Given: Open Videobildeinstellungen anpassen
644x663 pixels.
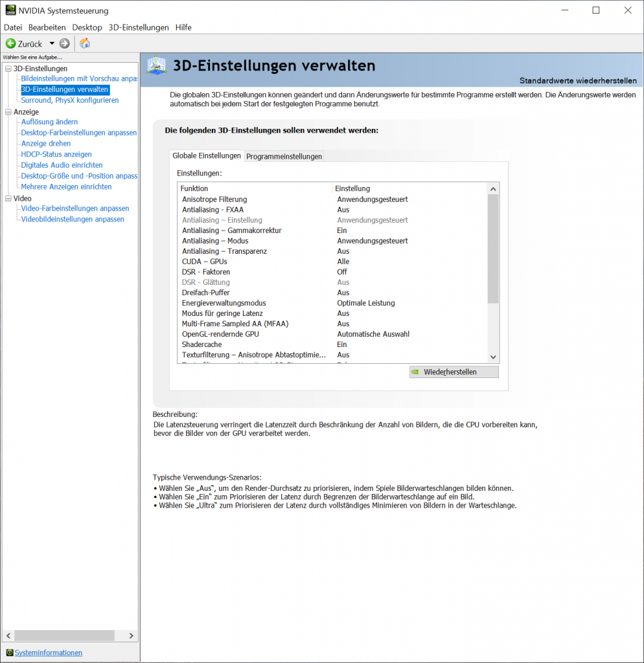Looking at the screenshot, I should (x=73, y=219).
